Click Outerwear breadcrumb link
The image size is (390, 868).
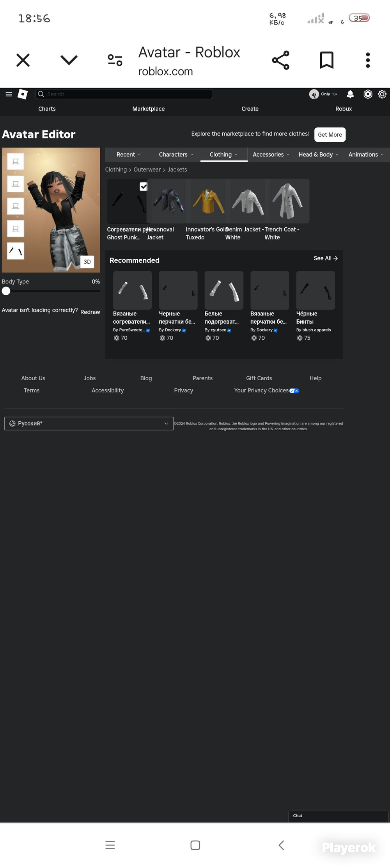[x=147, y=169]
